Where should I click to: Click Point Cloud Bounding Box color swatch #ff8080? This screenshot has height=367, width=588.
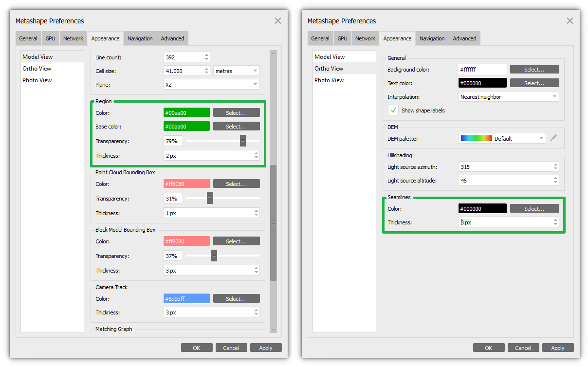pyautogui.click(x=186, y=184)
